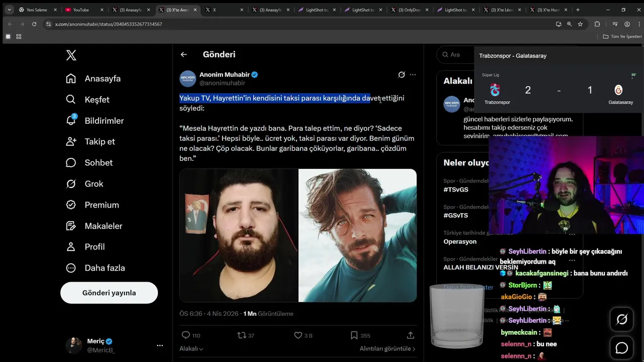Open Bildirimler notifications

pyautogui.click(x=95, y=121)
